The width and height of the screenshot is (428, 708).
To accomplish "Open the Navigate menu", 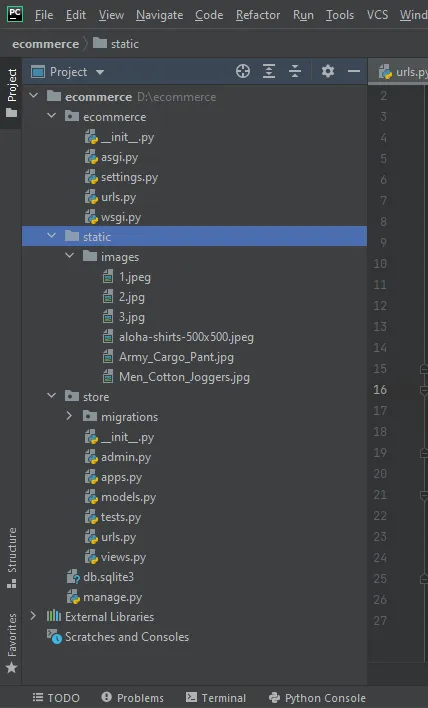I will coord(159,15).
